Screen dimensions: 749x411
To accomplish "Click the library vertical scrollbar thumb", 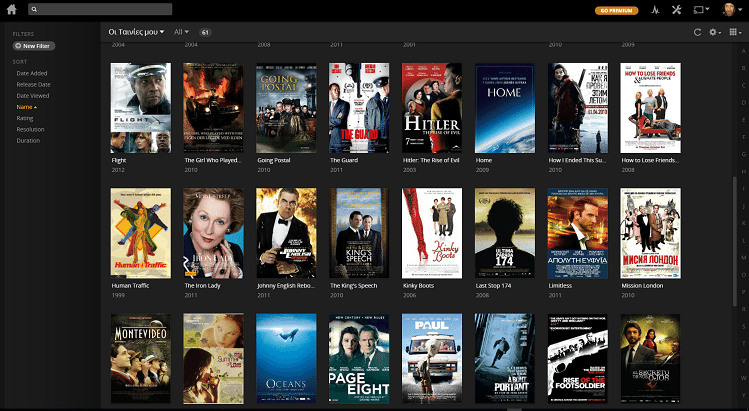I will click(735, 242).
